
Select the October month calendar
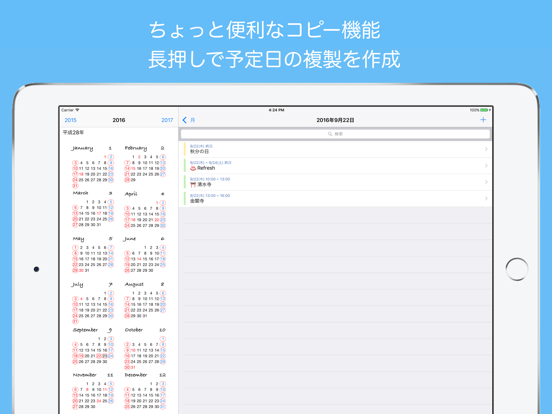click(145, 348)
